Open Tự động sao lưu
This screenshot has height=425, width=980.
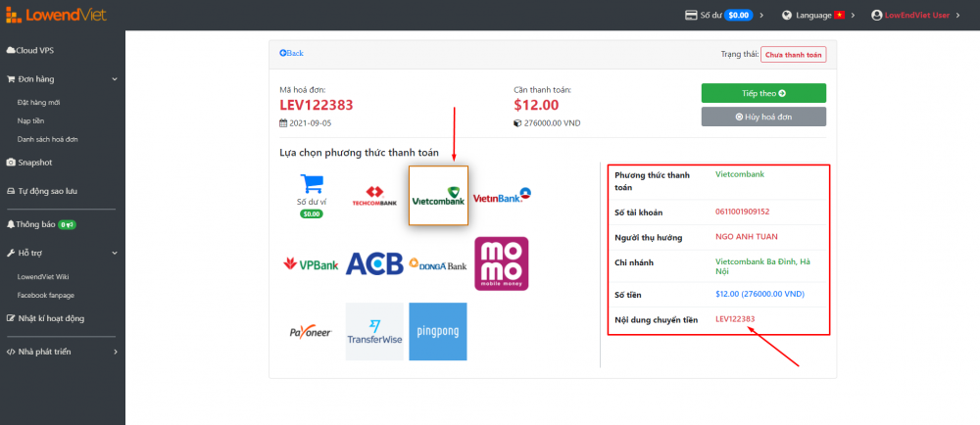click(42, 191)
